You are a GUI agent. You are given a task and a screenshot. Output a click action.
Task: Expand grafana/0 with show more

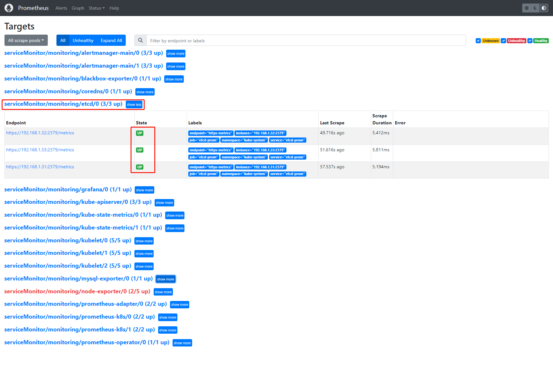click(x=145, y=190)
